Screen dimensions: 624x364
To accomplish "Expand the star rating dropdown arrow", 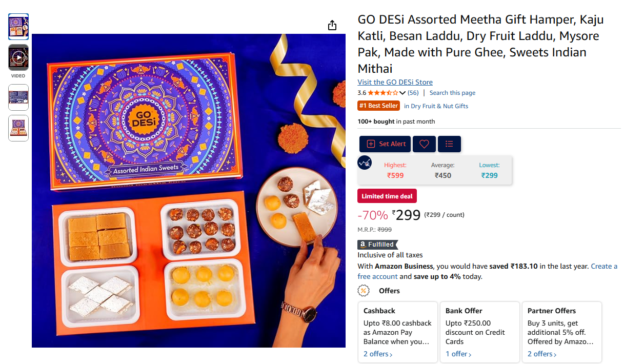I will pyautogui.click(x=402, y=93).
